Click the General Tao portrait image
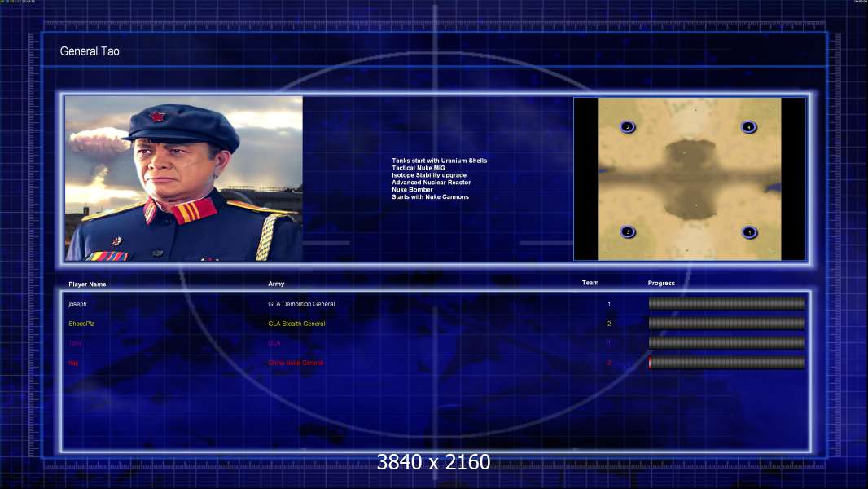Screen dimensions: 868x489 (x=184, y=178)
